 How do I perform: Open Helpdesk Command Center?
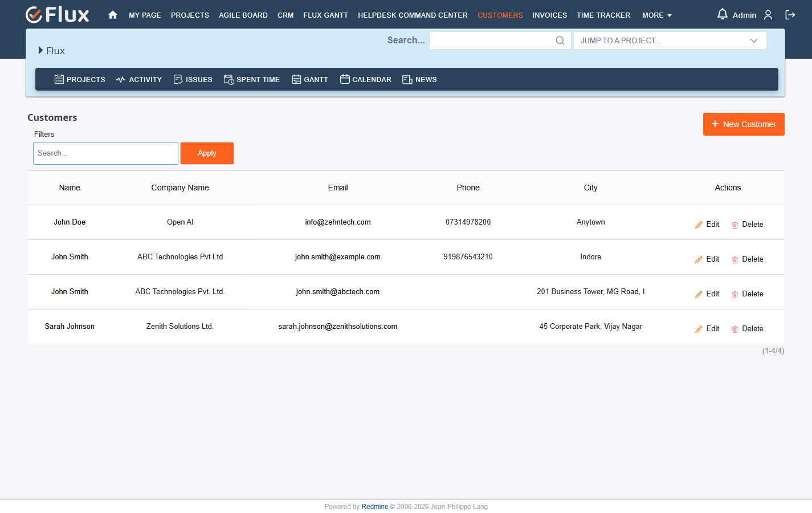pyautogui.click(x=413, y=15)
